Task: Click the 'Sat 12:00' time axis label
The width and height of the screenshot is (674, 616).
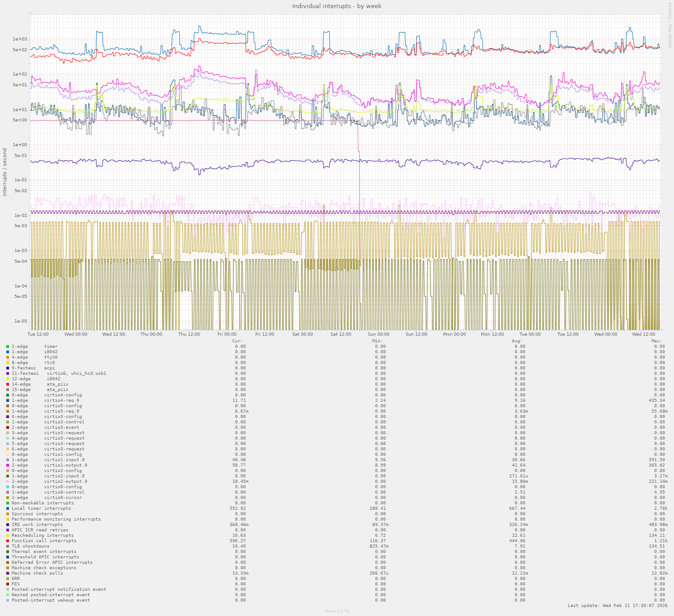Action: 340,334
